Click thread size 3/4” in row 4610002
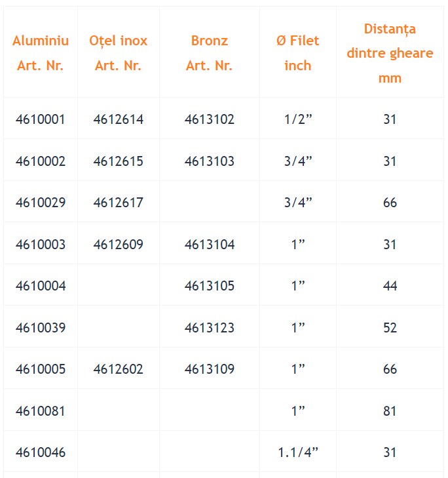Viewport: 448px width, 478px height. point(298,161)
